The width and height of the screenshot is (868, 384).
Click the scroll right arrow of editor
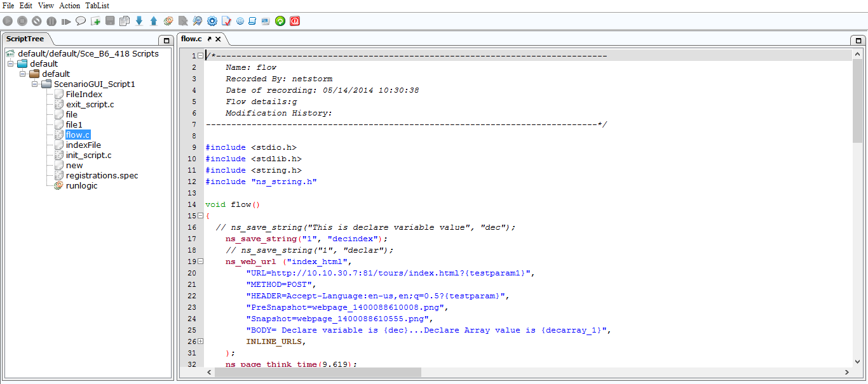coord(847,372)
